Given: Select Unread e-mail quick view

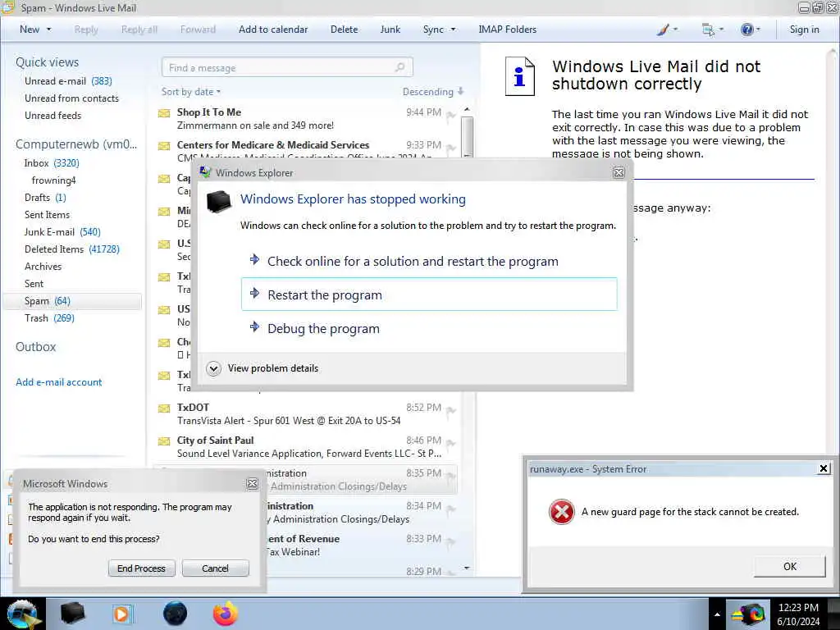Looking at the screenshot, I should 68,81.
